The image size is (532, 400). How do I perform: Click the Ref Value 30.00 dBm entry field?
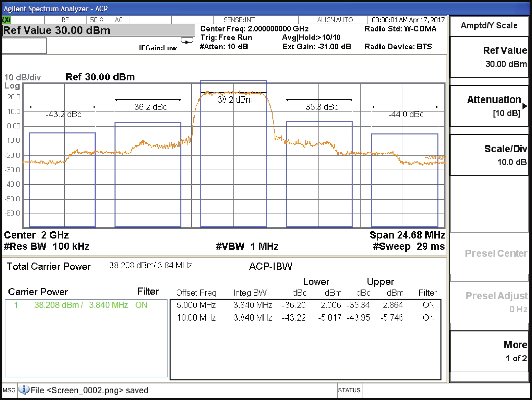(x=99, y=30)
